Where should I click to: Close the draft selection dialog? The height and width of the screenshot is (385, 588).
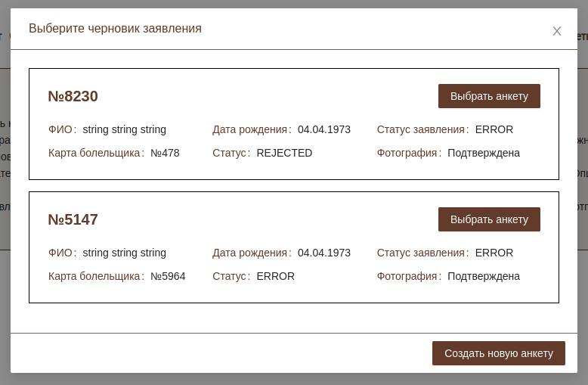point(557,31)
